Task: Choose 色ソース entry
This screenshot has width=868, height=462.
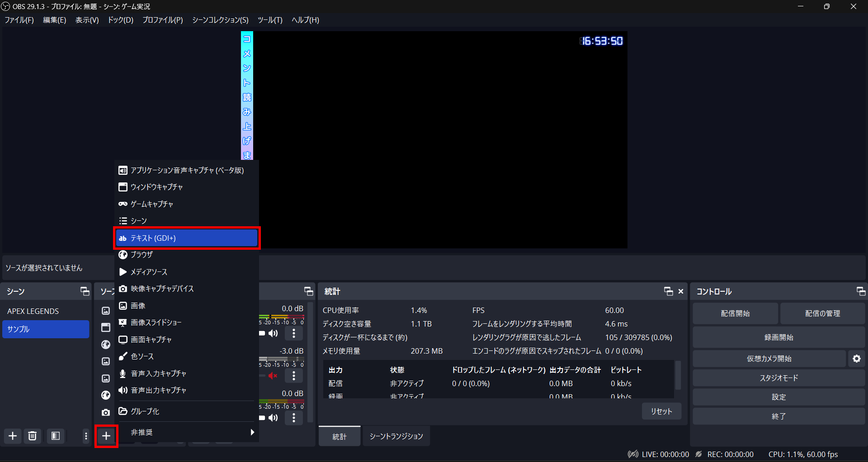Action: point(186,356)
